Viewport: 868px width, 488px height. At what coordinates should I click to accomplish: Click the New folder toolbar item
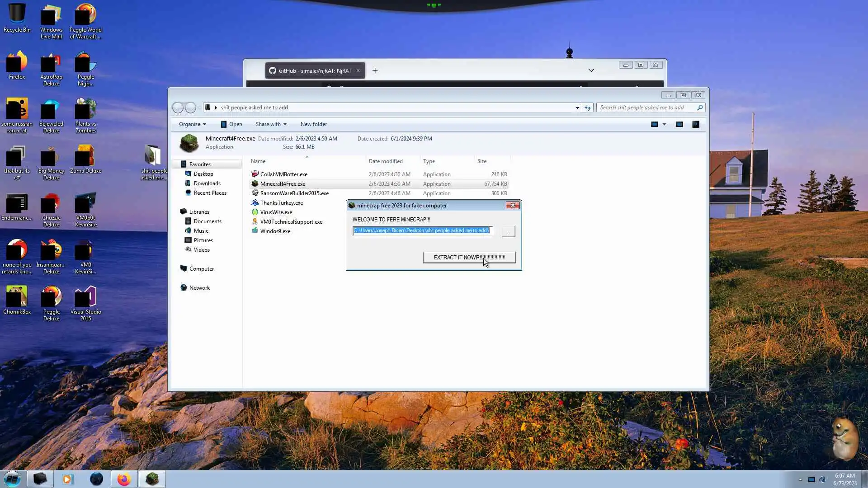pyautogui.click(x=313, y=124)
